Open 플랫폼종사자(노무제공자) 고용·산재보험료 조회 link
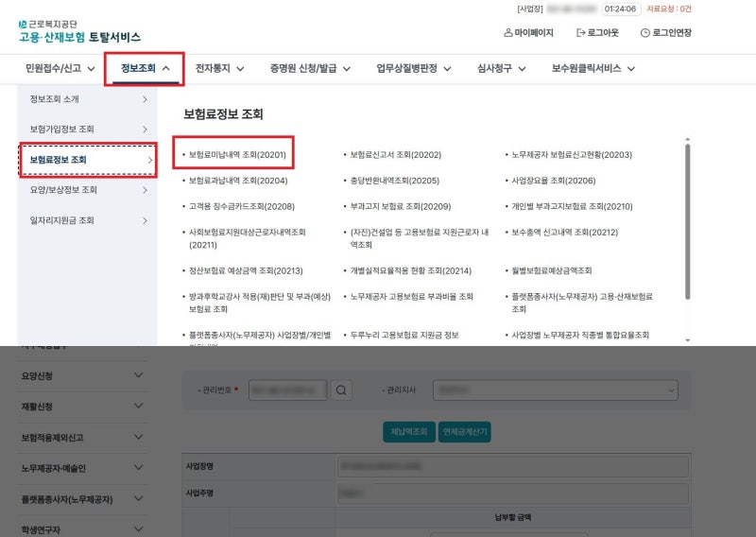 click(582, 303)
